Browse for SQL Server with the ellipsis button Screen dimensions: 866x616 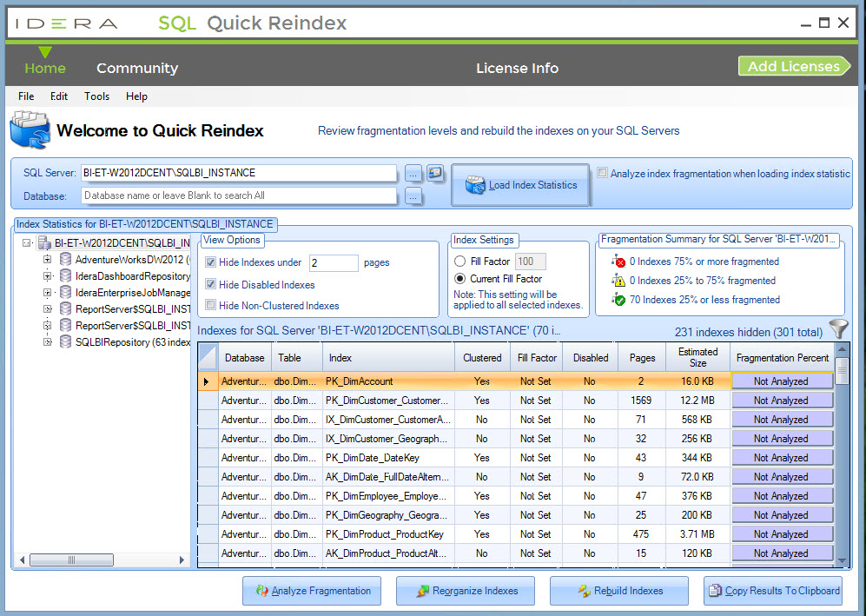pos(413,174)
